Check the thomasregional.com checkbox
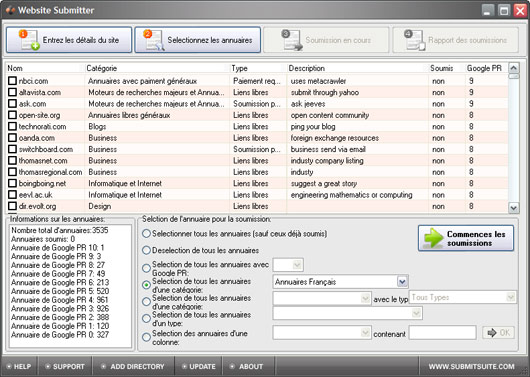The width and height of the screenshot is (530, 377). coord(13,172)
